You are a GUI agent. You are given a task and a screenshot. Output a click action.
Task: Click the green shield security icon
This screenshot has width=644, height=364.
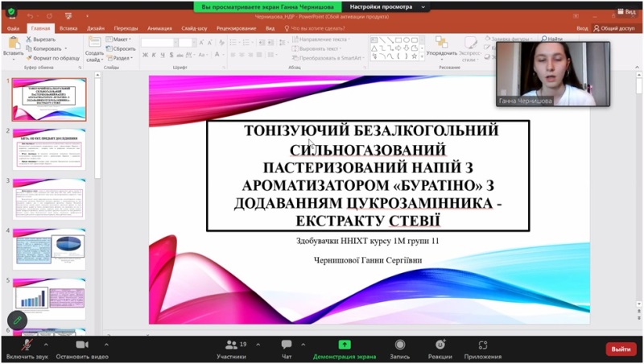click(x=11, y=12)
